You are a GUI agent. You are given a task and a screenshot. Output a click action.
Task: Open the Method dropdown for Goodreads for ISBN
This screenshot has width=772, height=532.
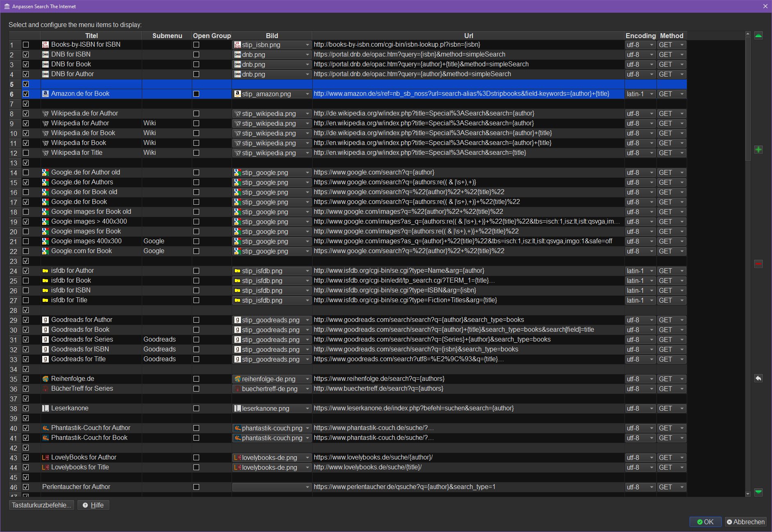(672, 349)
